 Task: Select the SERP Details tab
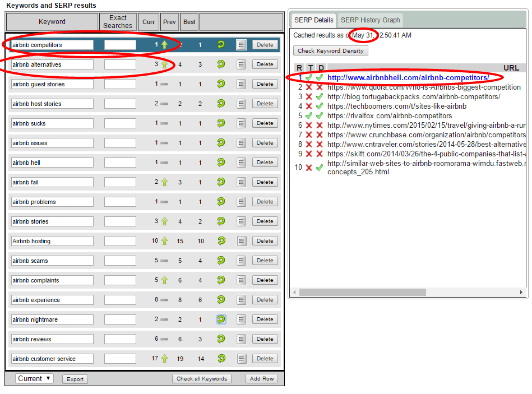(x=313, y=20)
